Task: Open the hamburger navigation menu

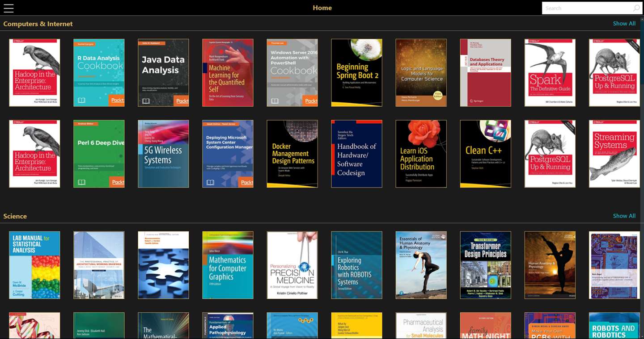Action: click(8, 8)
